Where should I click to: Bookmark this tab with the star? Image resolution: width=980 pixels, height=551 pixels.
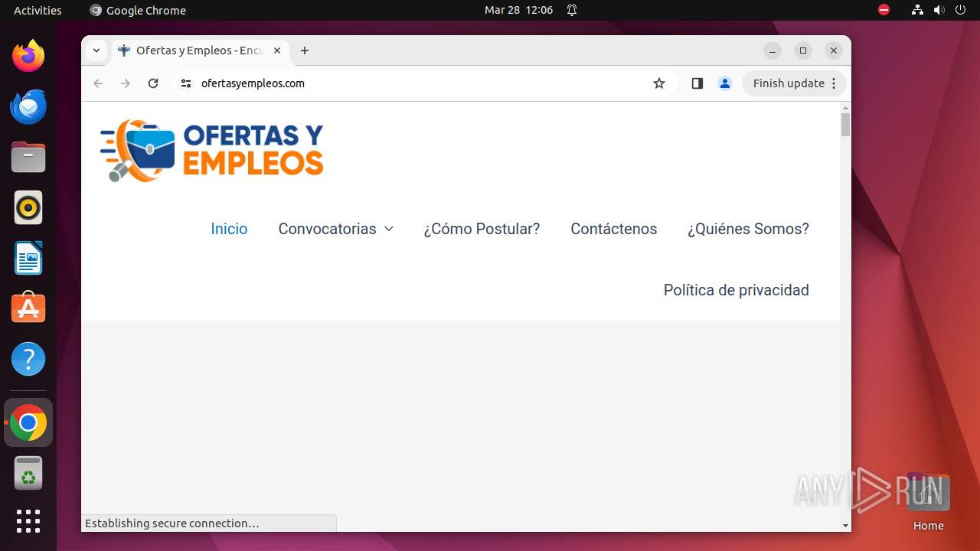pos(659,83)
